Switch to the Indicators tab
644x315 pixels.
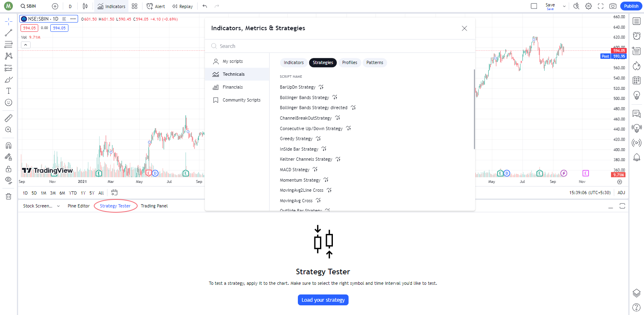tap(293, 62)
